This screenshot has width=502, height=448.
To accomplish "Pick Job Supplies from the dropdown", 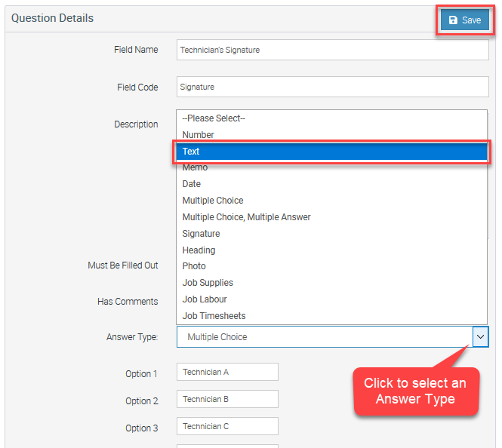I will coord(331,283).
